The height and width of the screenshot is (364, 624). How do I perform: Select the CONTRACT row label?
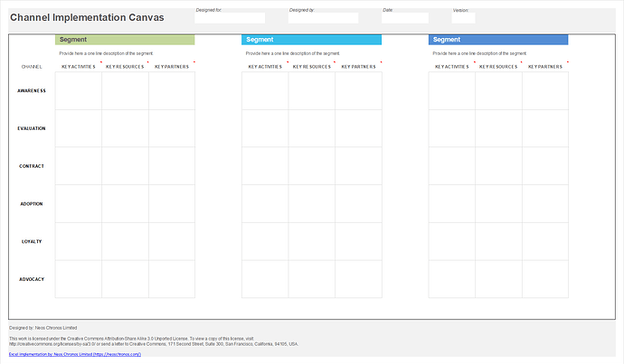coord(32,166)
